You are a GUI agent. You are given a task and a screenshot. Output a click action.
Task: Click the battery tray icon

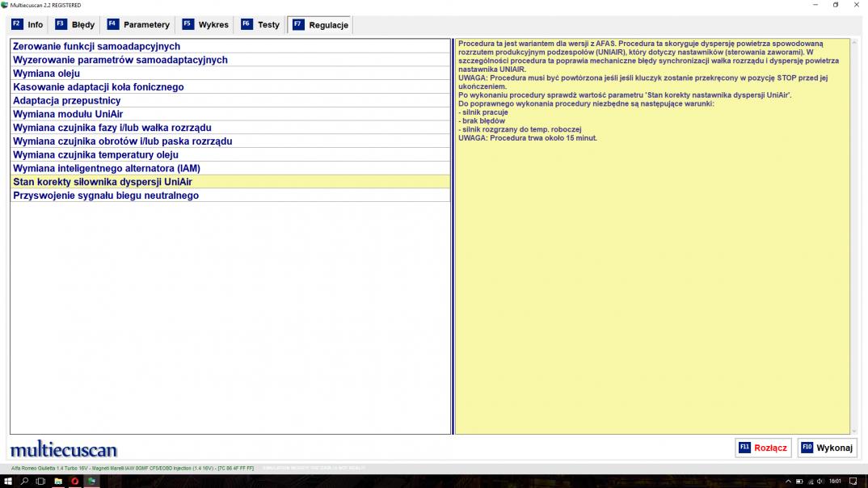[x=799, y=482]
